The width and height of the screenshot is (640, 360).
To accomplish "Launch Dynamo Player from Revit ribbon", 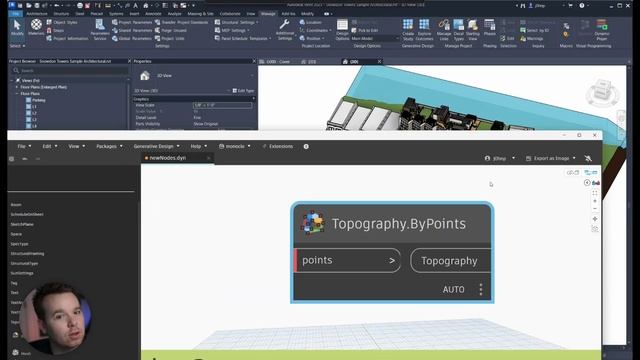I will [x=602, y=30].
